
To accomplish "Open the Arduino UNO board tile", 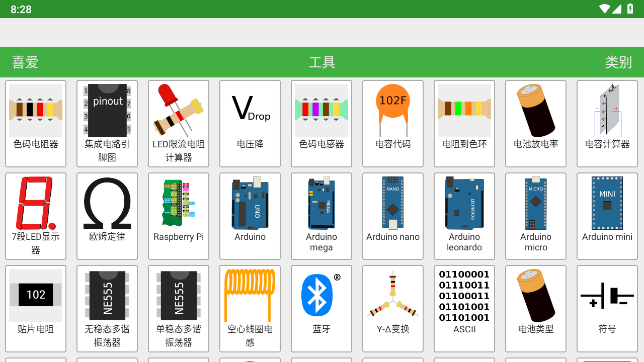I will [250, 216].
